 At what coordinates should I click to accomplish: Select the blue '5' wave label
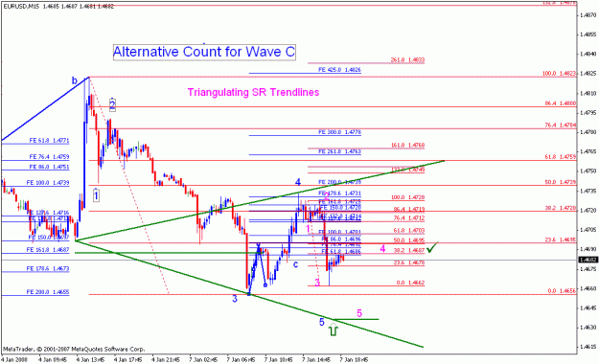(x=322, y=322)
